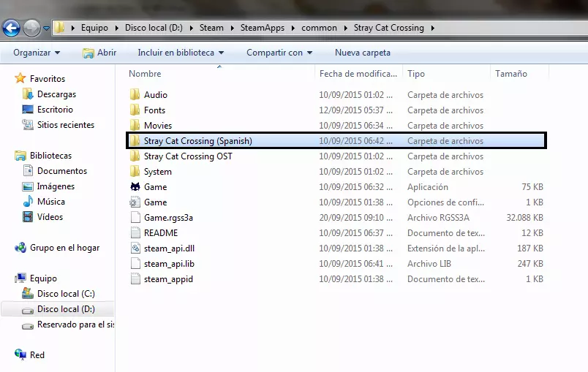This screenshot has height=372, width=588.
Task: Open the Organizar dropdown menu
Action: pyautogui.click(x=37, y=53)
